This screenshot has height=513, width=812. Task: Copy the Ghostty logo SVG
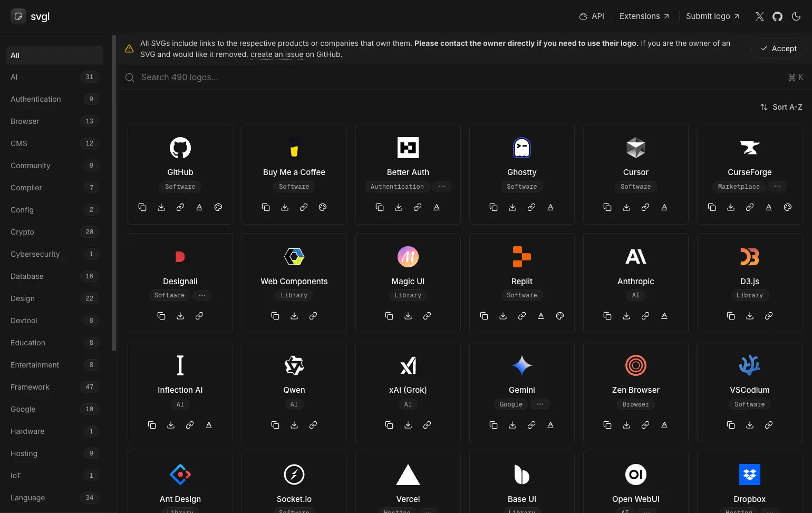494,207
